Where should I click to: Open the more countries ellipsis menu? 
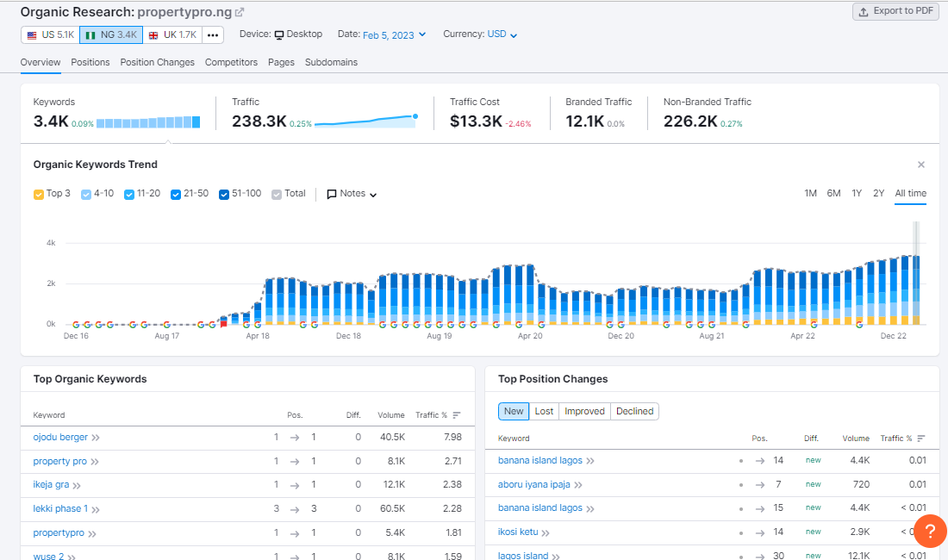click(213, 35)
